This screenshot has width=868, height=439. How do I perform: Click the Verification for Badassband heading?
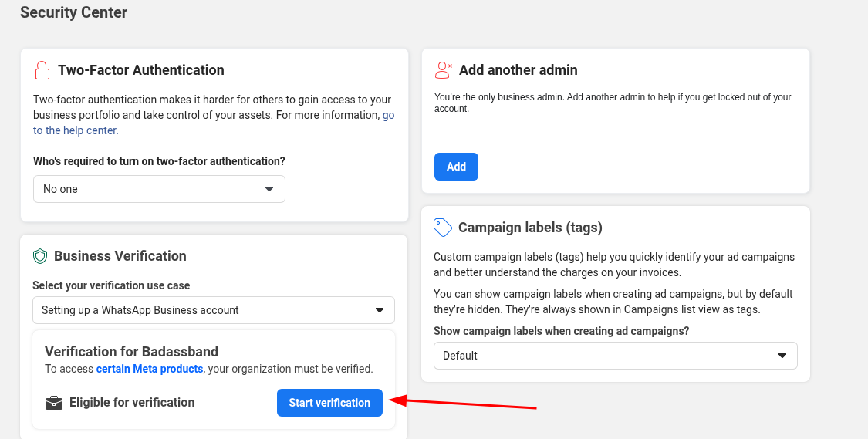[x=131, y=352]
